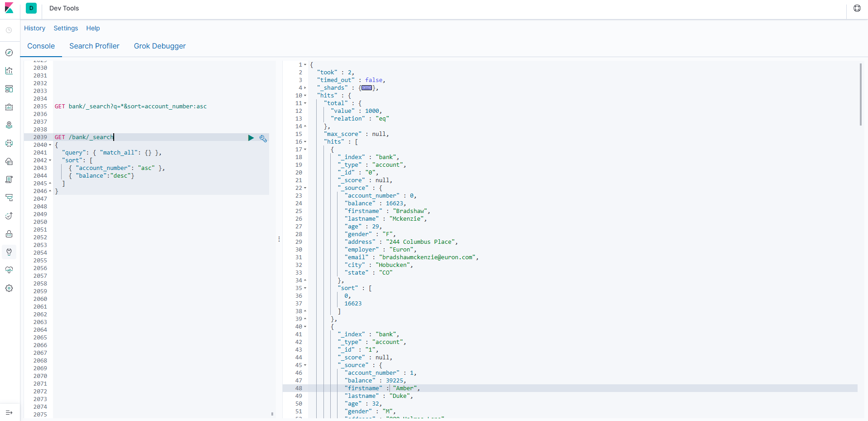Launch Machine Learning from the sidebar
868x421 pixels.
tap(9, 143)
